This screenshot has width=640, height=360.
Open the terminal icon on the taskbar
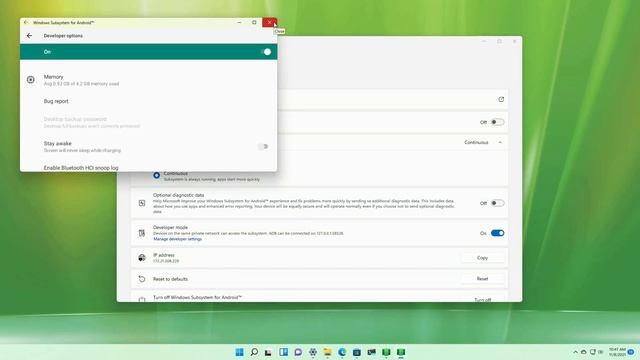click(371, 352)
